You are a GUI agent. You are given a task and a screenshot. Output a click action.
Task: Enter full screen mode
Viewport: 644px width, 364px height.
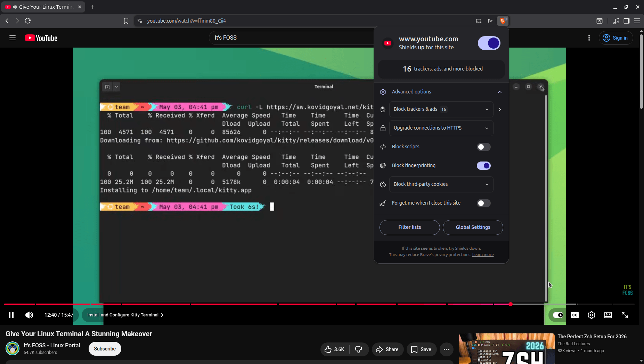pos(625,315)
